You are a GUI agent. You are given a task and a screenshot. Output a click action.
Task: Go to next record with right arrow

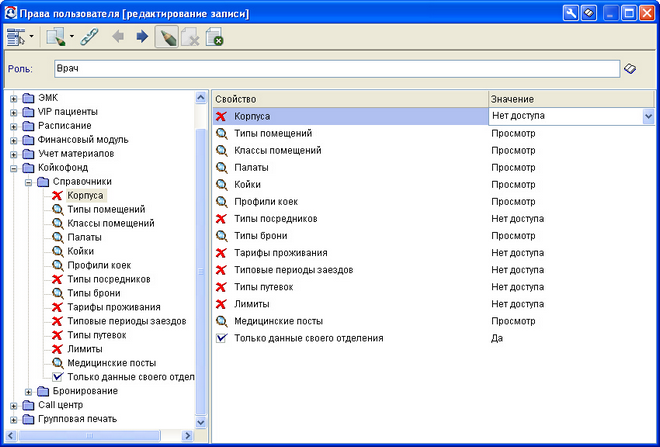pos(142,37)
